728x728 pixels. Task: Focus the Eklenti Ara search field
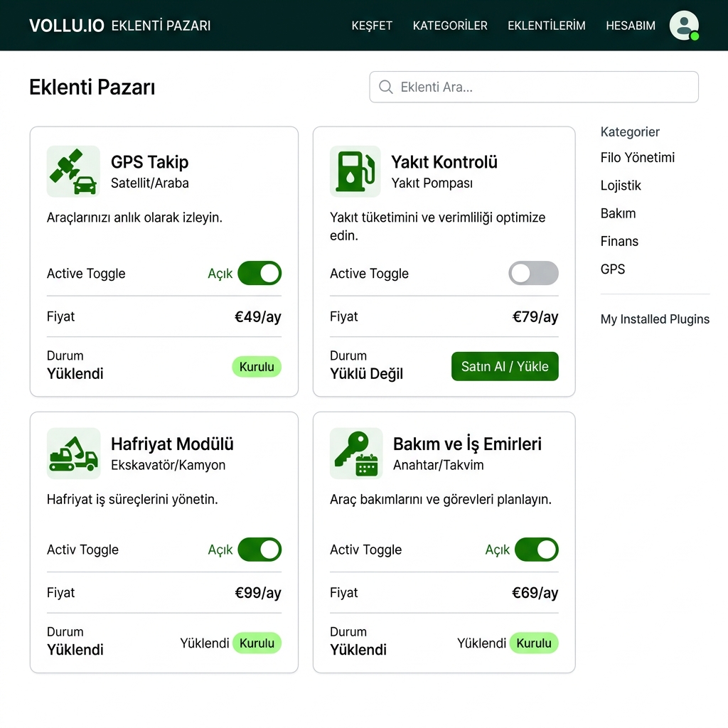point(534,87)
